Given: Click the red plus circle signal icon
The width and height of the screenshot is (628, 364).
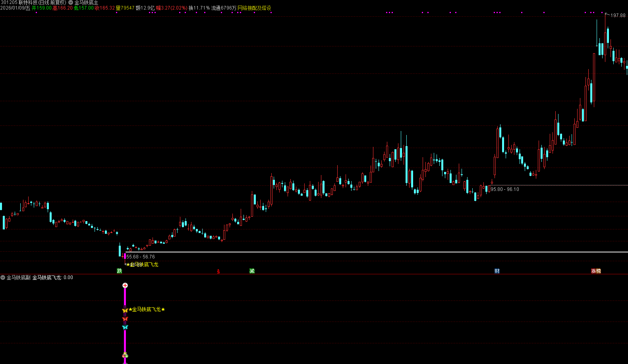Looking at the screenshot, I should tap(125, 285).
